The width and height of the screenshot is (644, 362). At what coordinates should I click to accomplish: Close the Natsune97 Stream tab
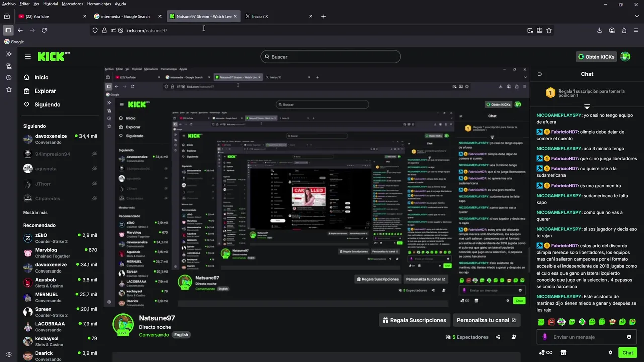click(x=235, y=16)
